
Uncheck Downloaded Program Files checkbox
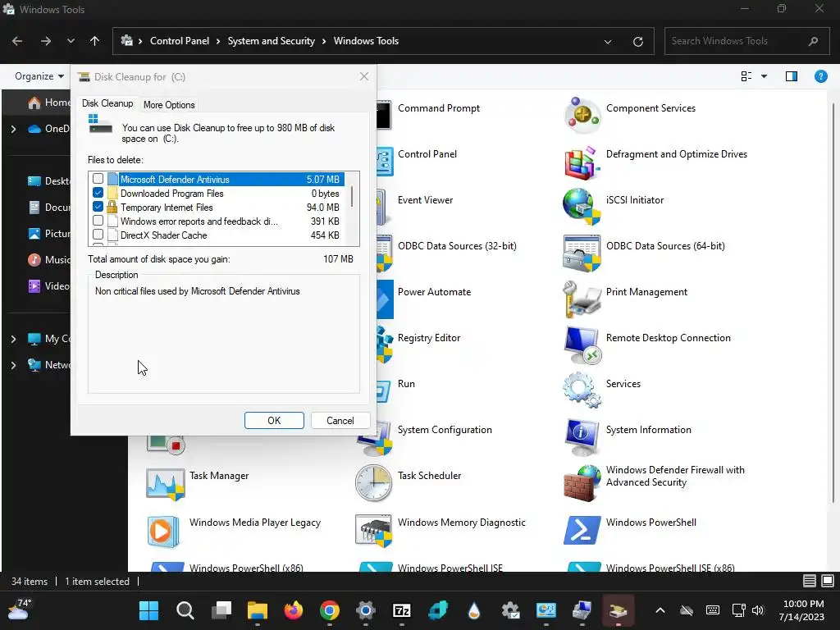pos(98,193)
